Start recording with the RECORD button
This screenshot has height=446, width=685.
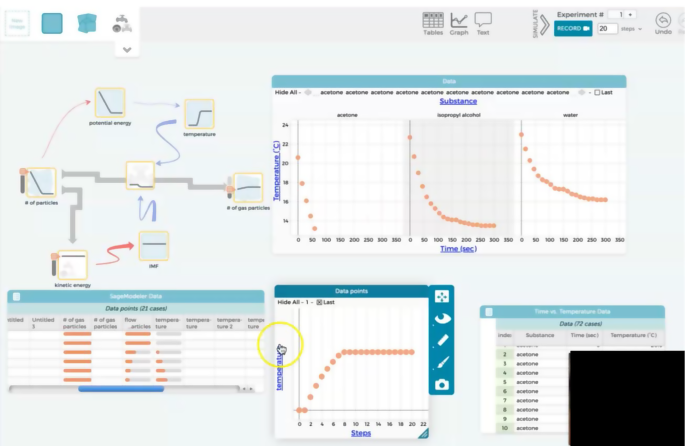pyautogui.click(x=573, y=28)
